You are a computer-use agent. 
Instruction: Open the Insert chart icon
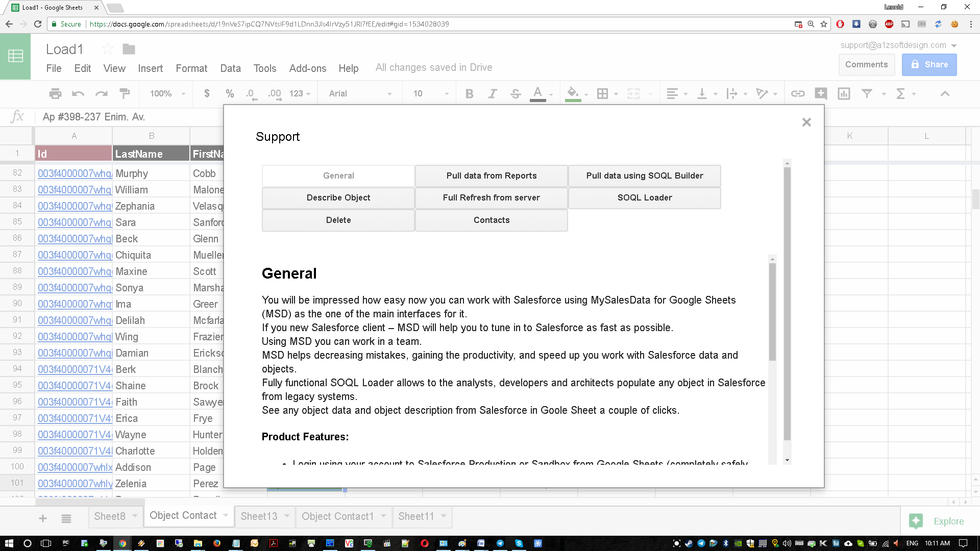coord(843,93)
